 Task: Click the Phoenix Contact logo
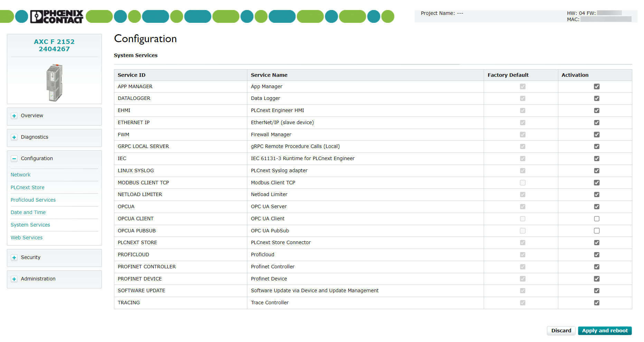pos(57,17)
